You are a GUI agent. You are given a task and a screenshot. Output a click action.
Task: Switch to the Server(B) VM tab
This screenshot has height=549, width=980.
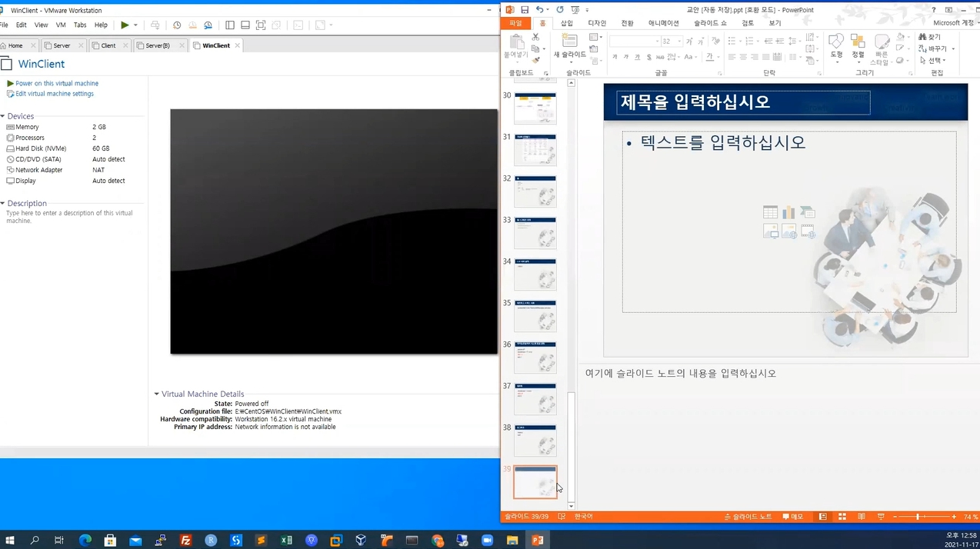(x=158, y=45)
